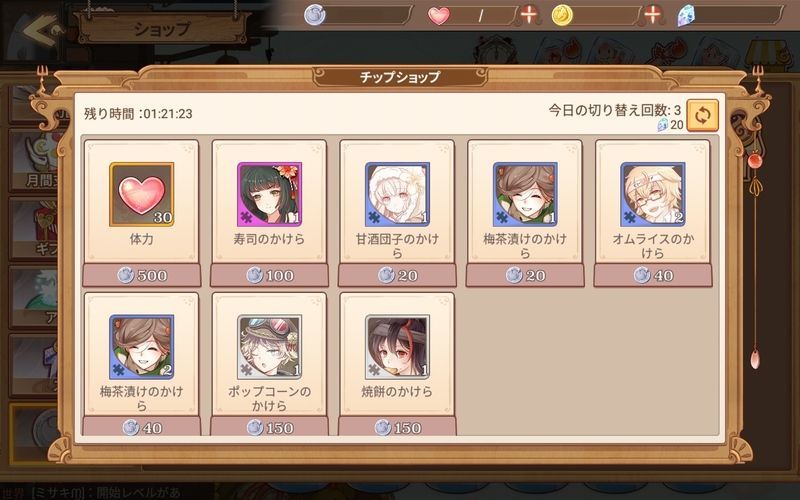
Task: Add gold with the coin plus button
Action: 652,15
